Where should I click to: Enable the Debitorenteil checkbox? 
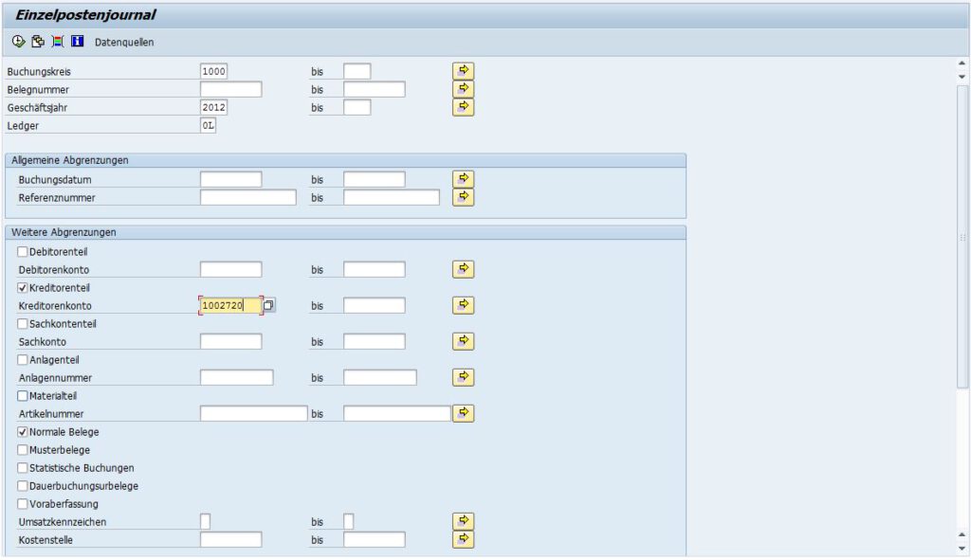coord(23,252)
